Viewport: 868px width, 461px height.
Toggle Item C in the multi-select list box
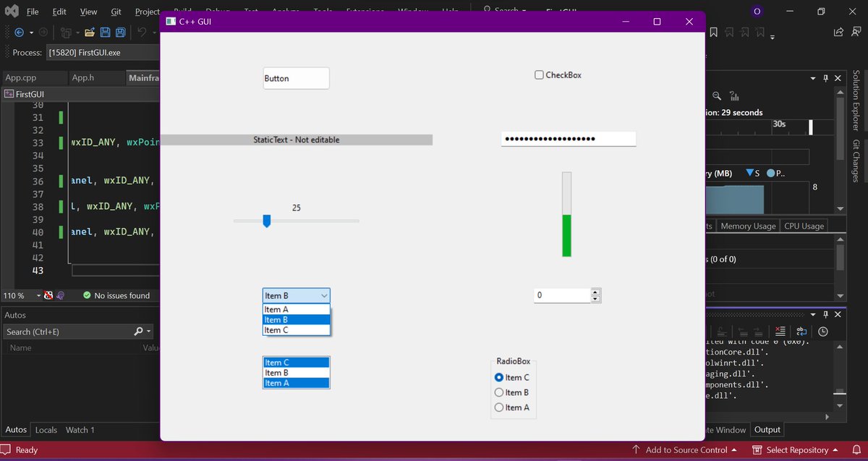click(297, 363)
